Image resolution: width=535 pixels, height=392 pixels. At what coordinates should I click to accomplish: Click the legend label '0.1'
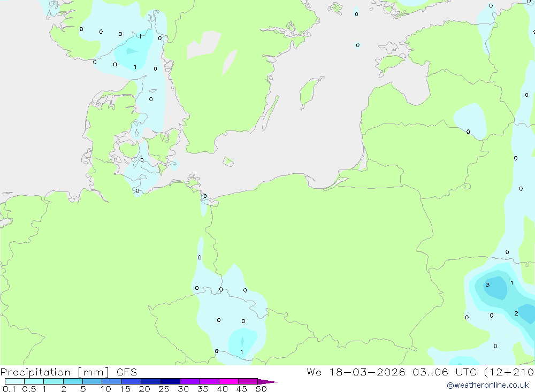[9, 389]
